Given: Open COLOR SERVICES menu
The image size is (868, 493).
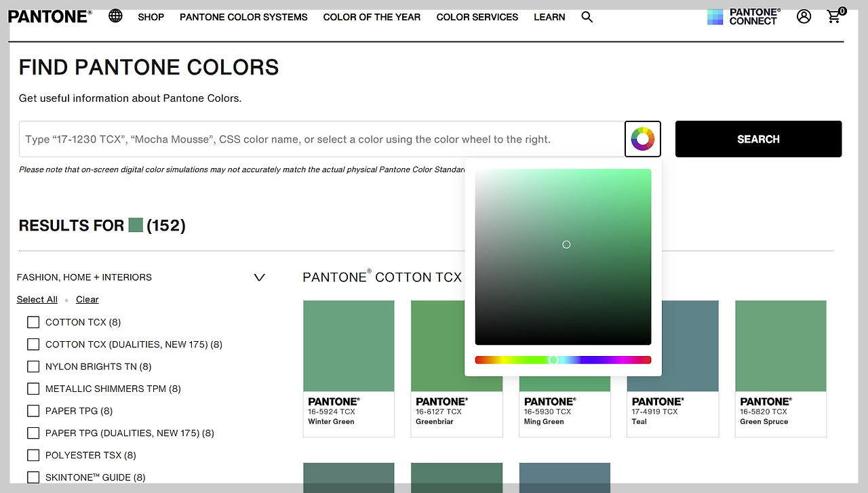Looking at the screenshot, I should [x=477, y=17].
